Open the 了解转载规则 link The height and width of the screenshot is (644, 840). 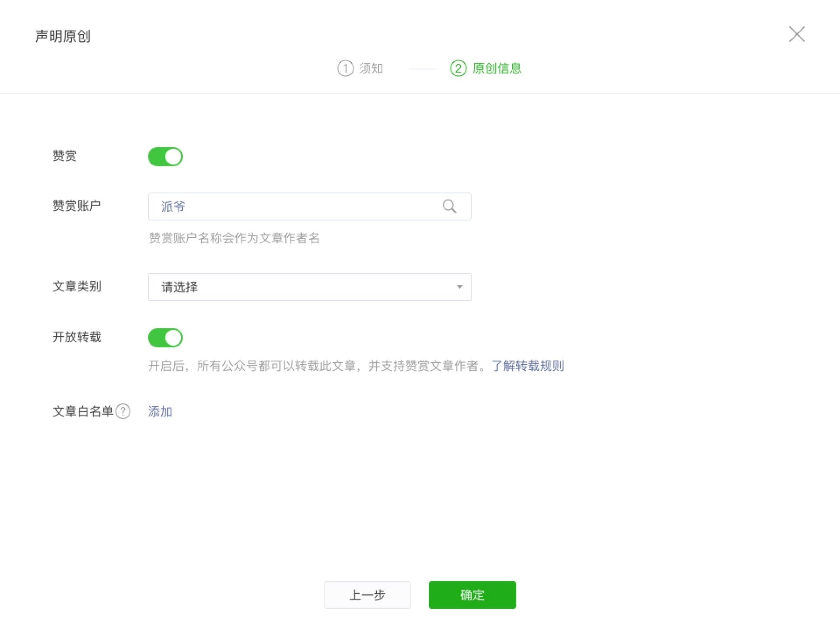point(528,366)
